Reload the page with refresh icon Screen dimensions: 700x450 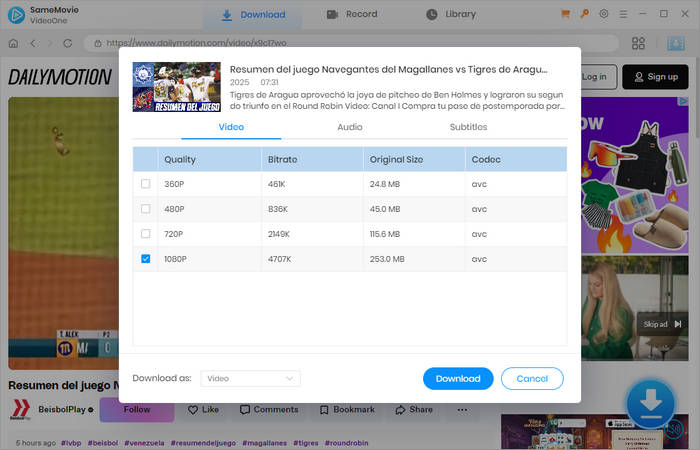click(67, 43)
